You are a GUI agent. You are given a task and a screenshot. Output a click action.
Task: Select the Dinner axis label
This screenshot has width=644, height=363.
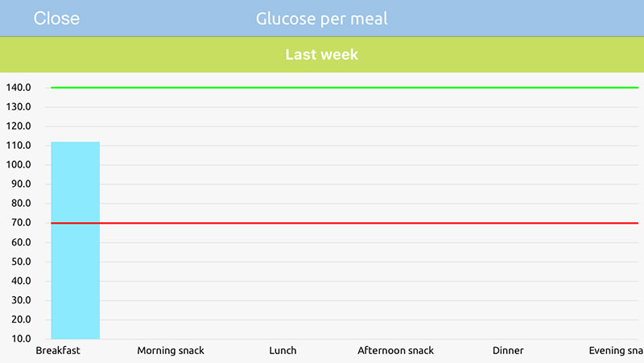(508, 351)
